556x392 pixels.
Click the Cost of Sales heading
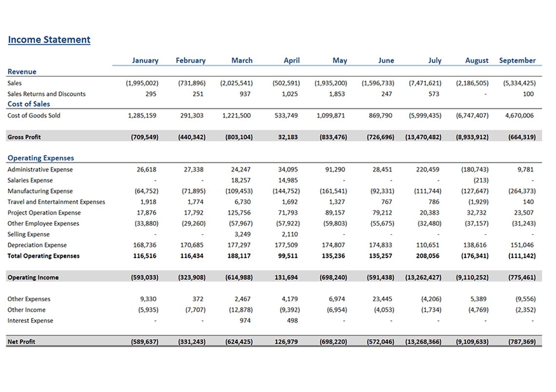coord(29,104)
